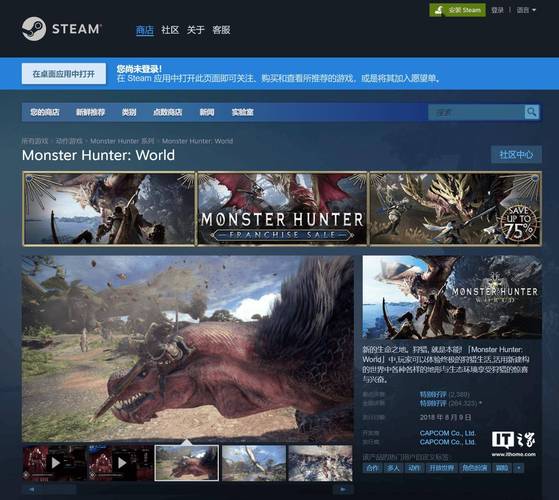Click CAPCOM Co., Ltd. in publisher row
The height and width of the screenshot is (500, 559).
(448, 442)
